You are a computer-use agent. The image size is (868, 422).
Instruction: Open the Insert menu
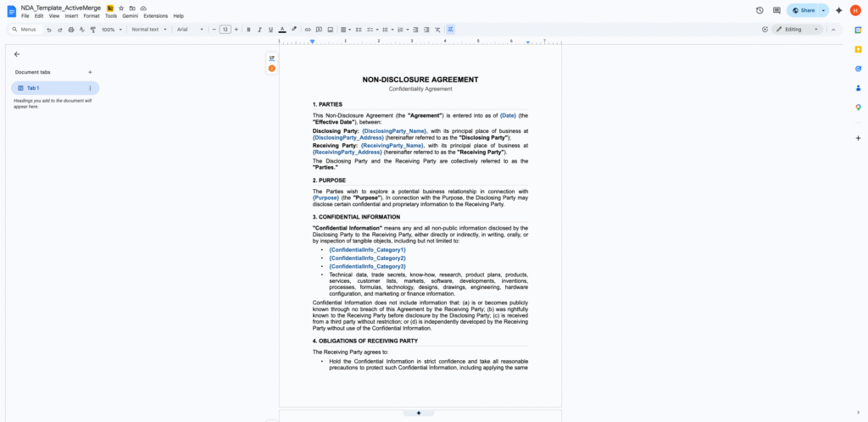(x=71, y=16)
